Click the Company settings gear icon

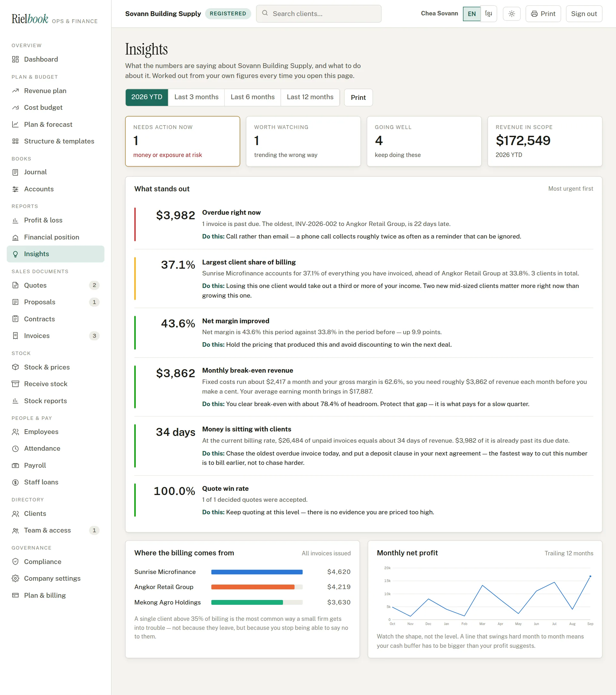tap(15, 578)
